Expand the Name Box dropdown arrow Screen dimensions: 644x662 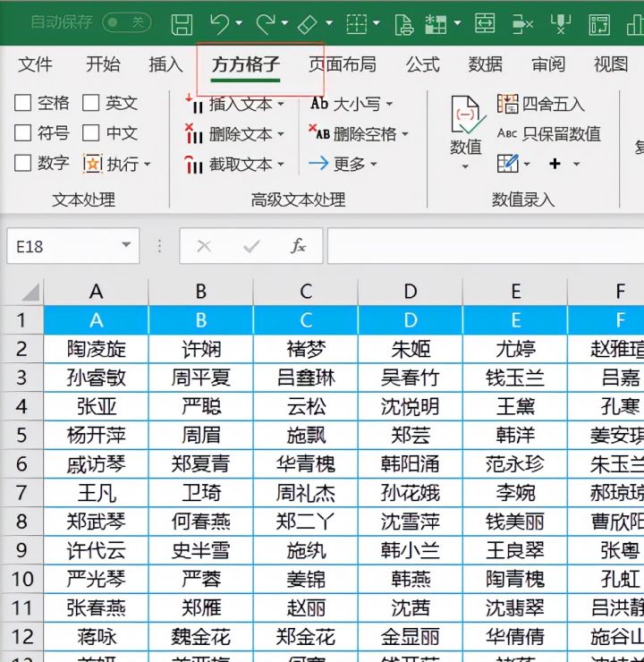(126, 245)
